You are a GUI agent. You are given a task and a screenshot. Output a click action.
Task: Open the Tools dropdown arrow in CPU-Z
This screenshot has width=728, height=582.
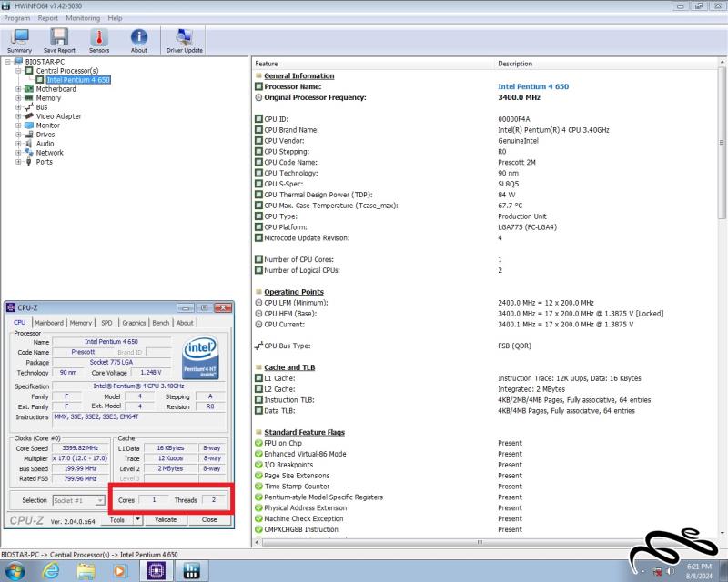tap(138, 520)
